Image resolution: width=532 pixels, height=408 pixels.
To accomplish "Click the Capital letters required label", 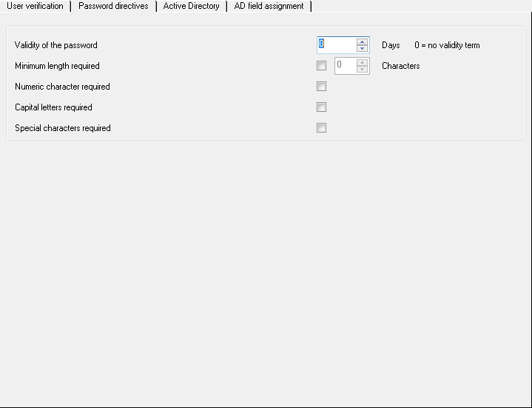I will pyautogui.click(x=53, y=107).
